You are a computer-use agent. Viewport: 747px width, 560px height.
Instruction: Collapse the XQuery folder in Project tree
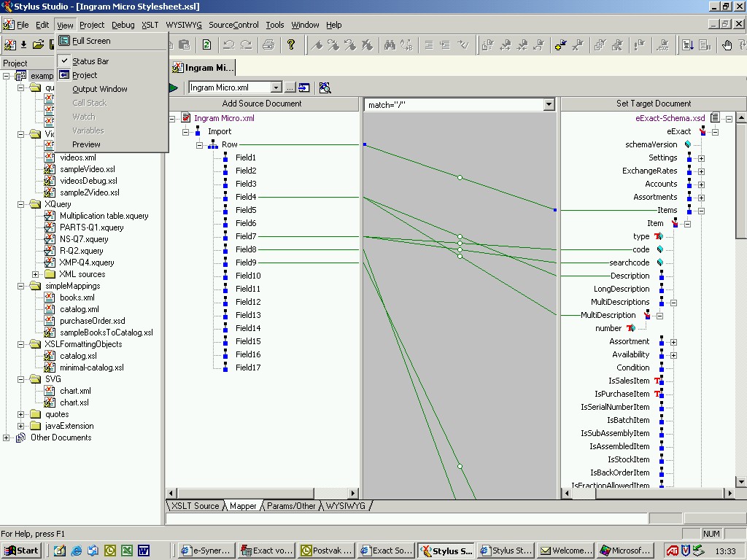pos(20,204)
